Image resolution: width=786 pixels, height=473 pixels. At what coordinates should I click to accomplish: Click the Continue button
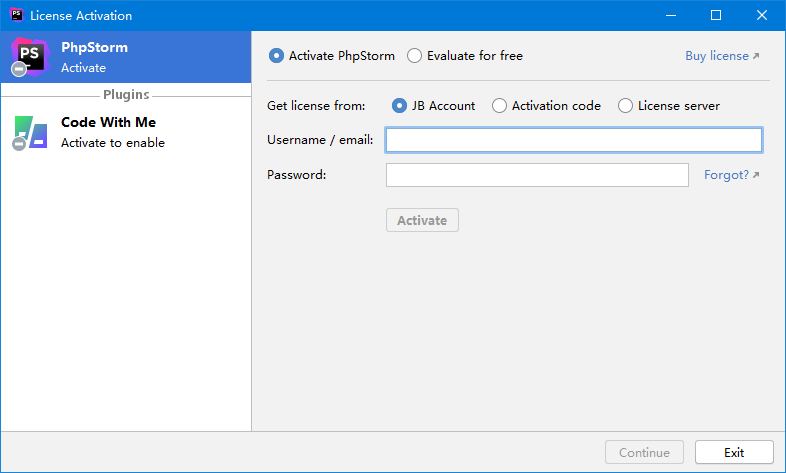[x=644, y=452]
